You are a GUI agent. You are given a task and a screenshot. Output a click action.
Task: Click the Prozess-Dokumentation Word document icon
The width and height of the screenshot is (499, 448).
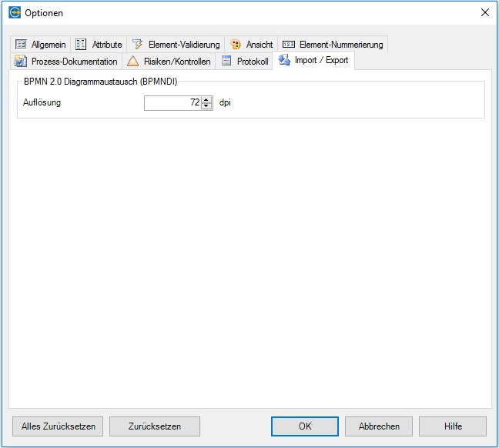tap(20, 61)
